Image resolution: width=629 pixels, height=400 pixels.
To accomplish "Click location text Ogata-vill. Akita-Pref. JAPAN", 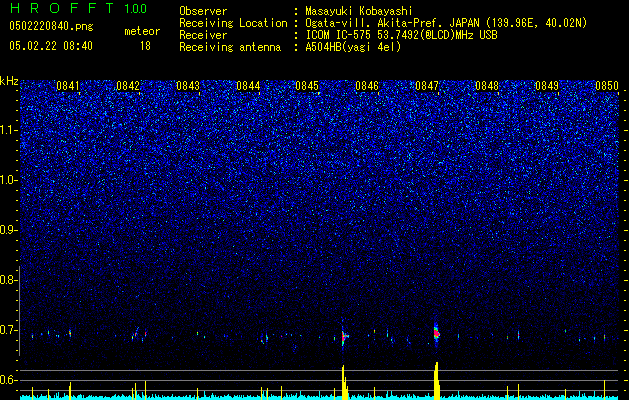I will coord(393,23).
